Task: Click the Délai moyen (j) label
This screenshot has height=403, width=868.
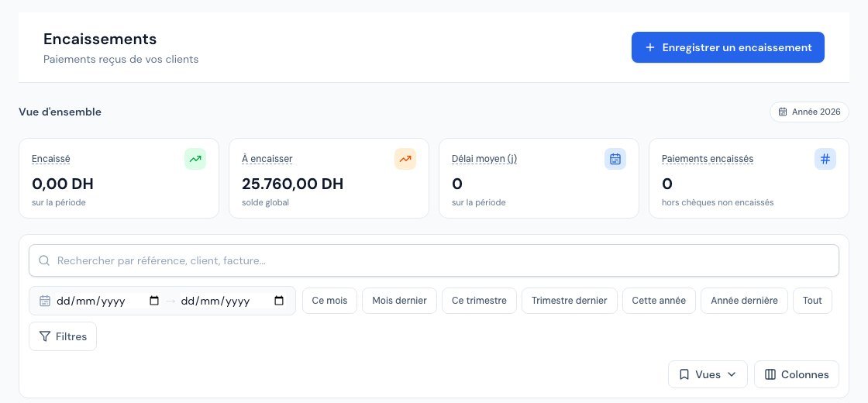Action: (x=484, y=159)
